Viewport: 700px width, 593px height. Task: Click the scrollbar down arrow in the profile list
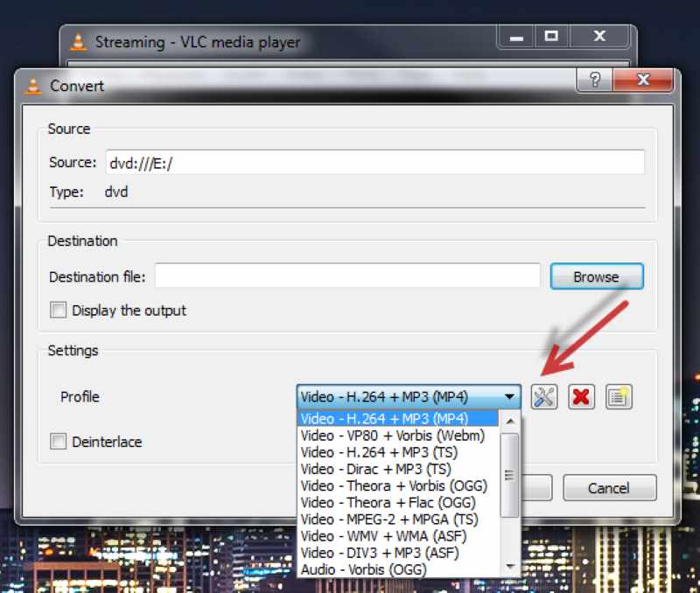tap(509, 567)
